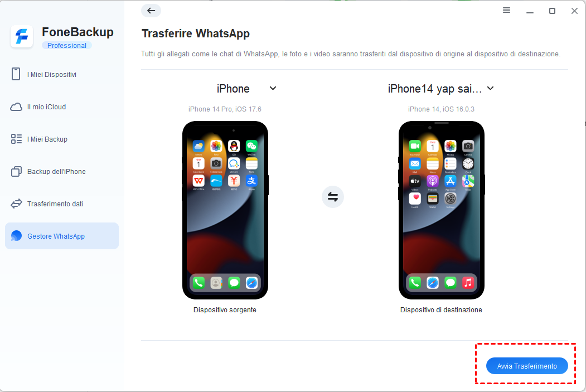Image resolution: width=586 pixels, height=392 pixels.
Task: Open the hamburger menu icon
Action: pos(506,11)
